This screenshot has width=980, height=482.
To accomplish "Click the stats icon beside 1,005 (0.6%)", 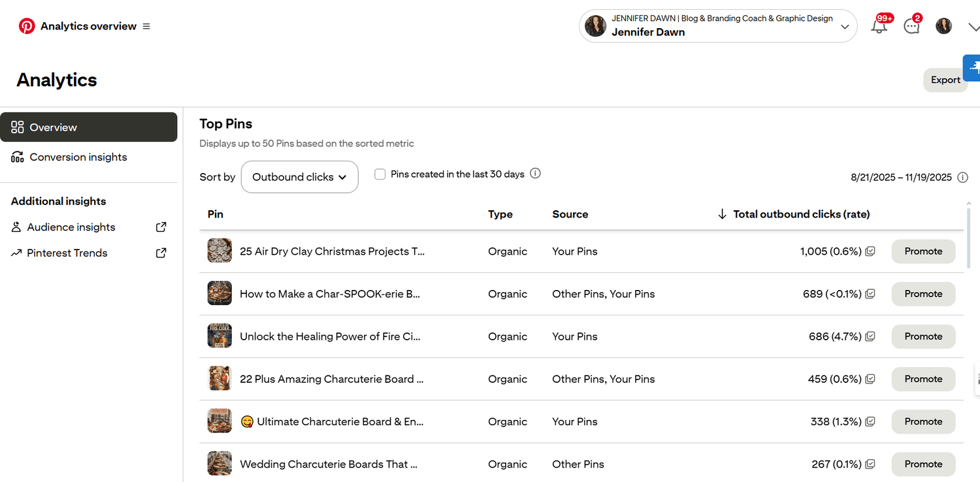I will pos(870,251).
